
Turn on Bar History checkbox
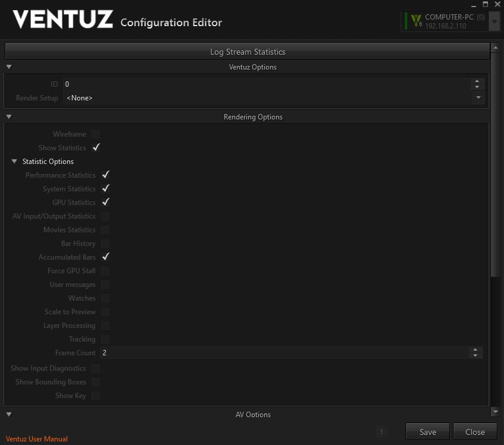[105, 244]
